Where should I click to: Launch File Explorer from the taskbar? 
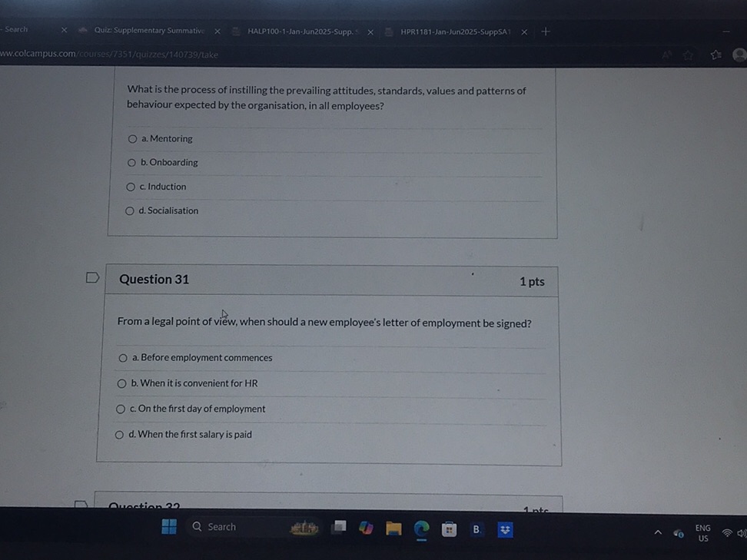[393, 529]
